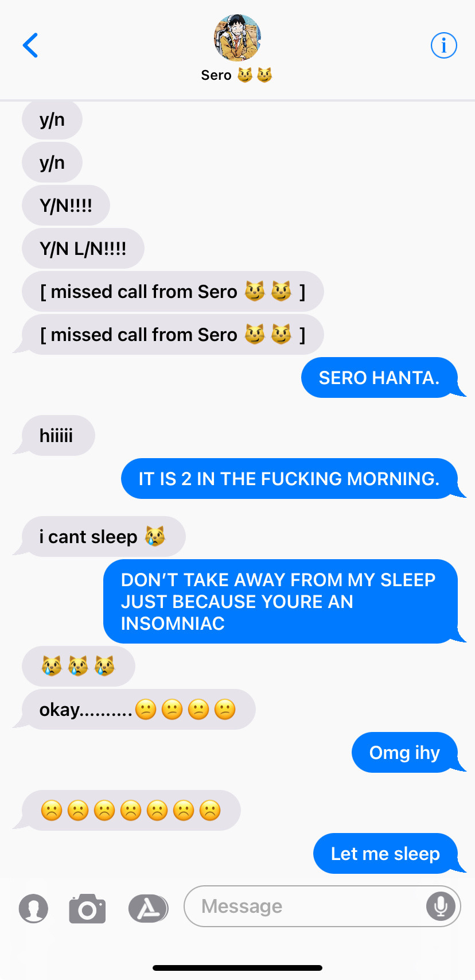Tap the microphone dictation icon
Screen dimensions: 475x980
[441, 906]
